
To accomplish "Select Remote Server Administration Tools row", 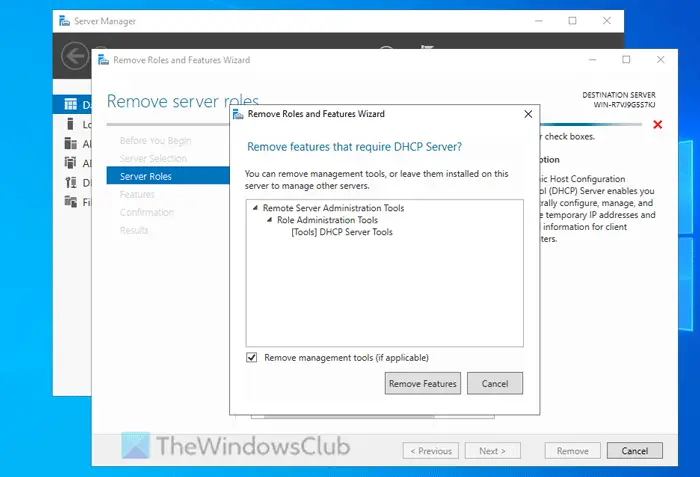I will tap(333, 208).
